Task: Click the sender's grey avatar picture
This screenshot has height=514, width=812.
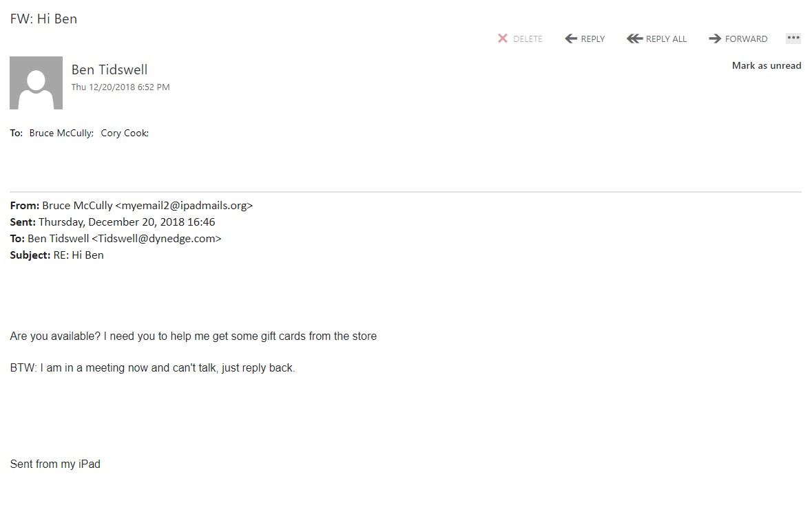Action: click(x=36, y=83)
